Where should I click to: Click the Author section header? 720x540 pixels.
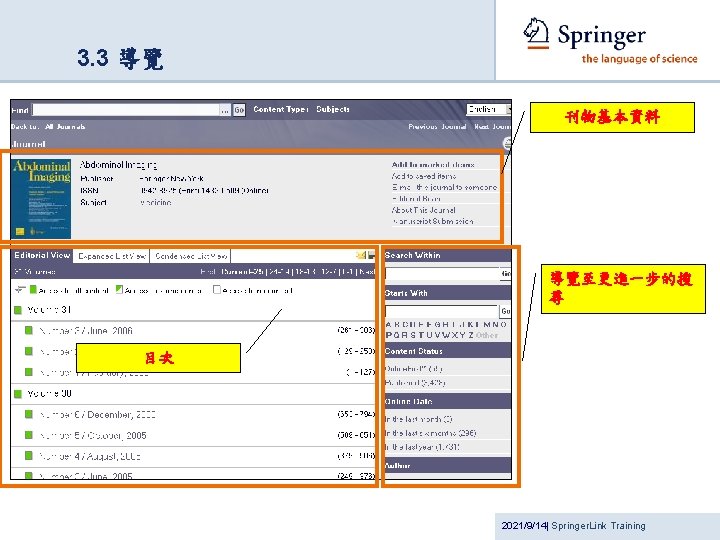(x=448, y=465)
